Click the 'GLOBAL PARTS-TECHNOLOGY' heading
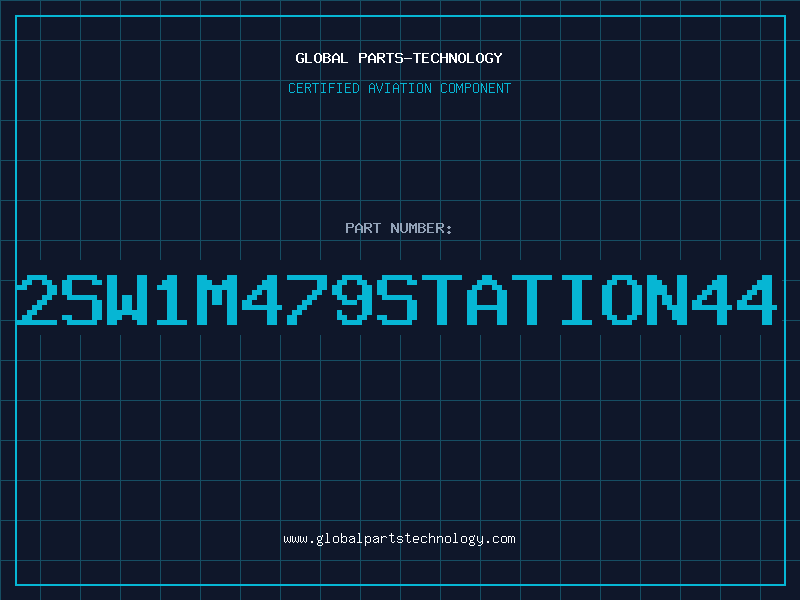This screenshot has width=800, height=600. coord(399,58)
